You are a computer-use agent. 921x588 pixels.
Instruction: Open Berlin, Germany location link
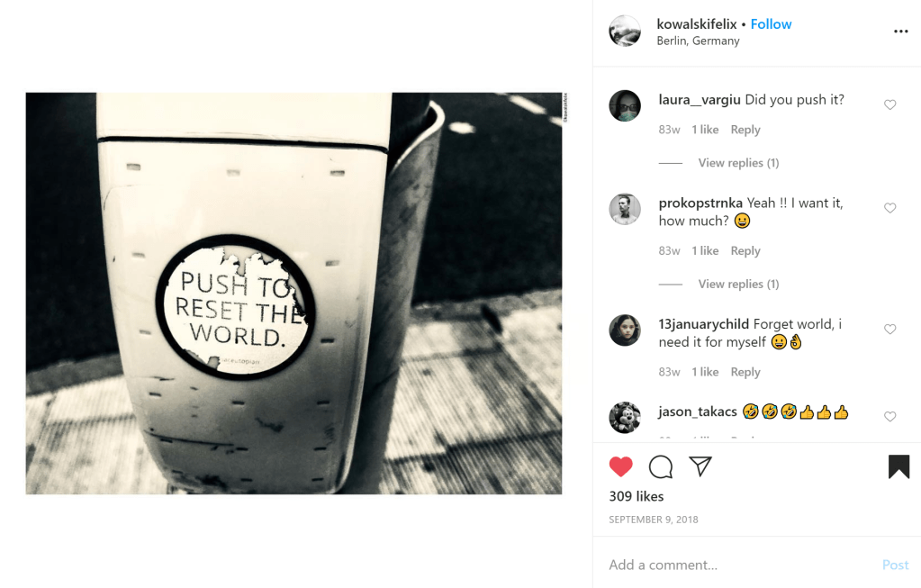(698, 41)
